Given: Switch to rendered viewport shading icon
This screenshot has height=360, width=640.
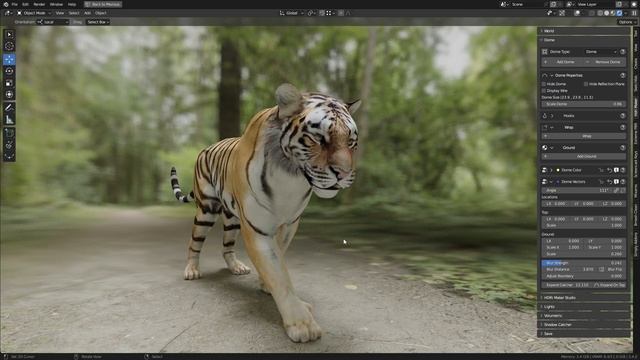Looking at the screenshot, I should 620,13.
